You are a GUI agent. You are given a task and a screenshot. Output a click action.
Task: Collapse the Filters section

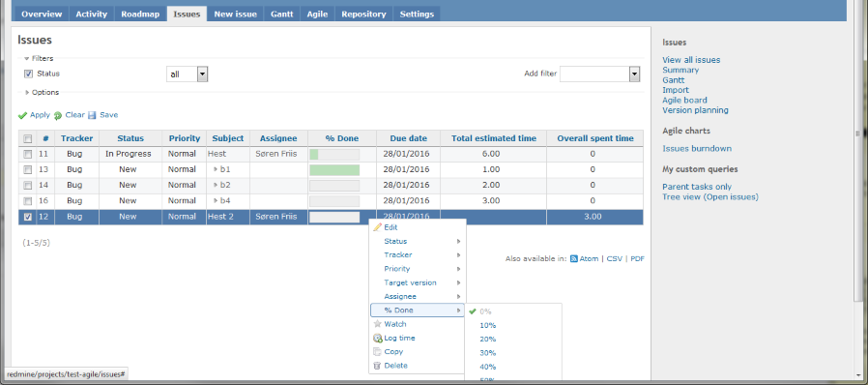point(39,58)
